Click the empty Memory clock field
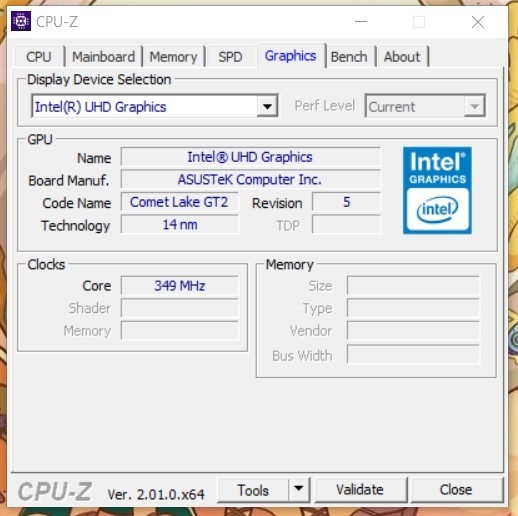Image resolution: width=518 pixels, height=516 pixels. coord(180,331)
